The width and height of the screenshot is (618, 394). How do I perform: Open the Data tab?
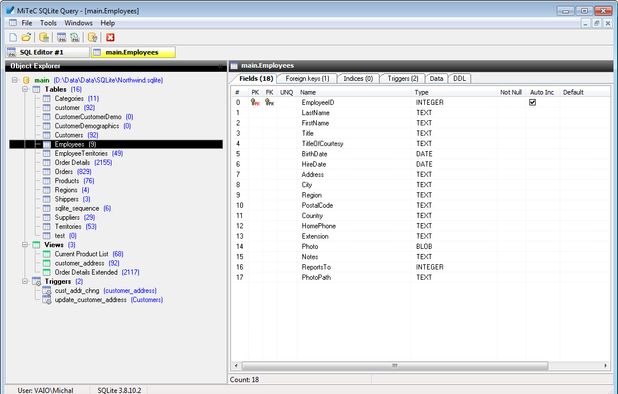436,78
